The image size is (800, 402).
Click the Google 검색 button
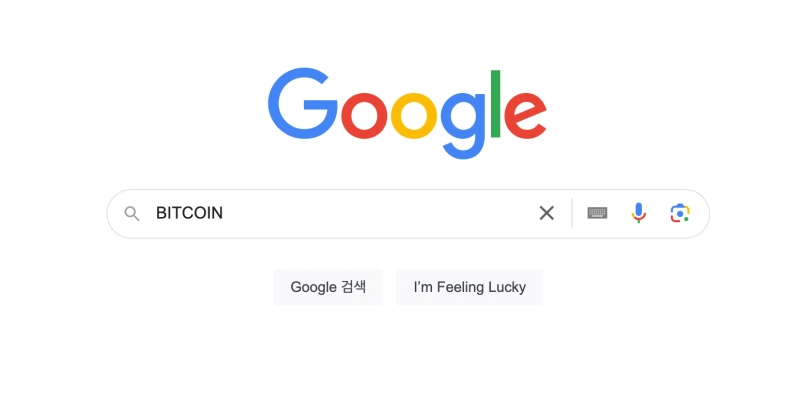pyautogui.click(x=328, y=287)
